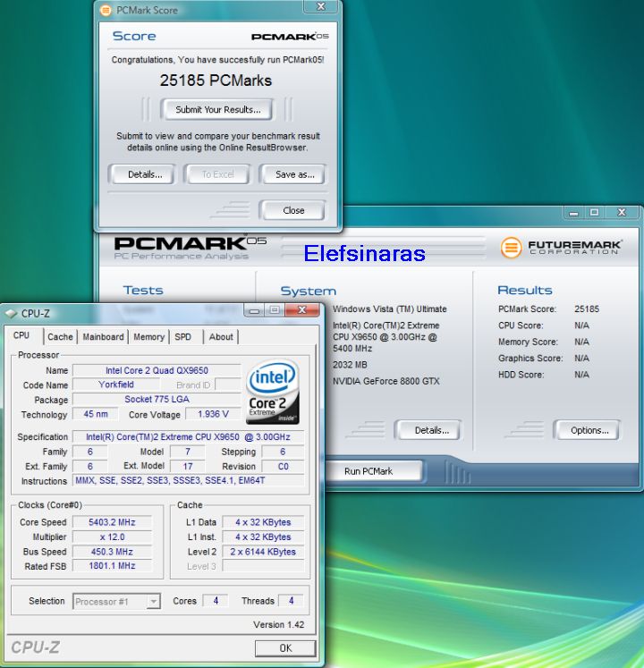Viewport: 644px width, 668px height.
Task: Click the L1 Data cache value
Action: point(263,522)
